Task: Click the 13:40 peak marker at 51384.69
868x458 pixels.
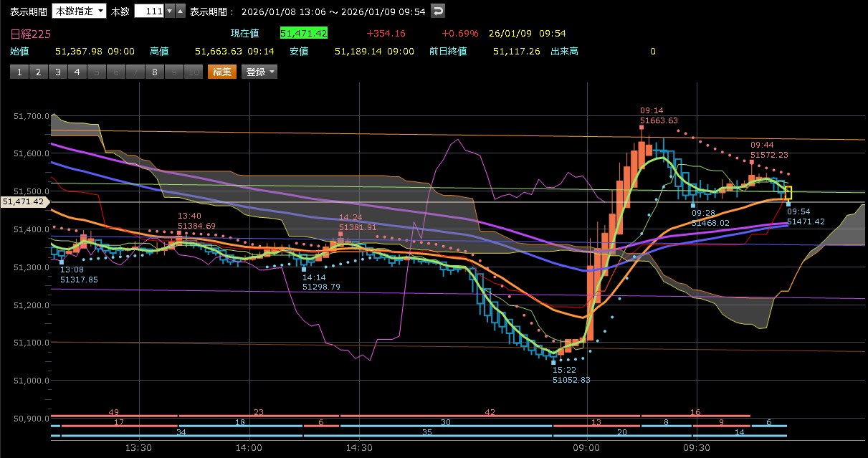Action: click(x=179, y=233)
